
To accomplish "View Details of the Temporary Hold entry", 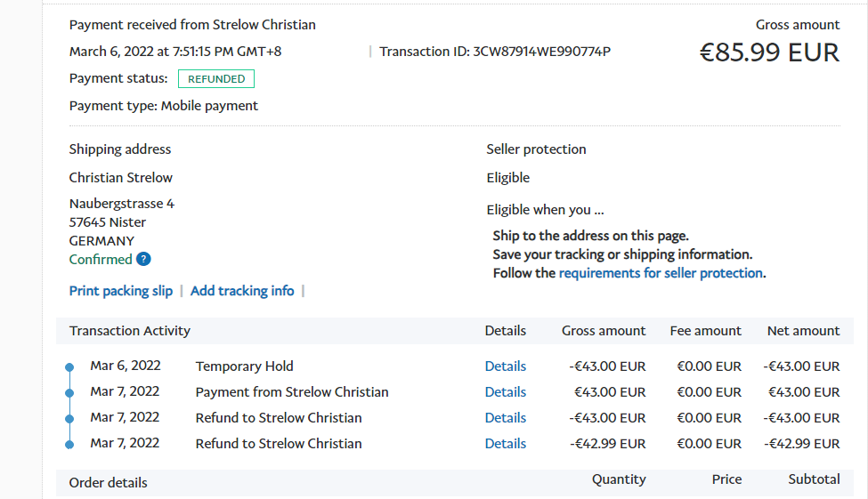I will (x=505, y=366).
